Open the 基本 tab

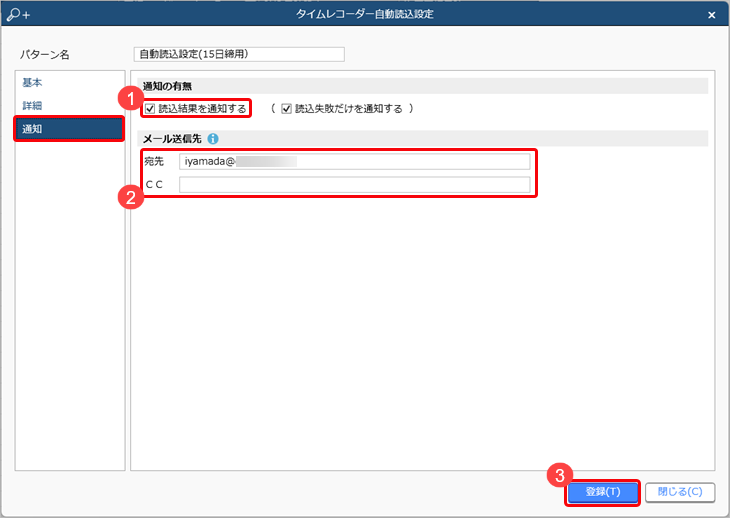(32, 82)
